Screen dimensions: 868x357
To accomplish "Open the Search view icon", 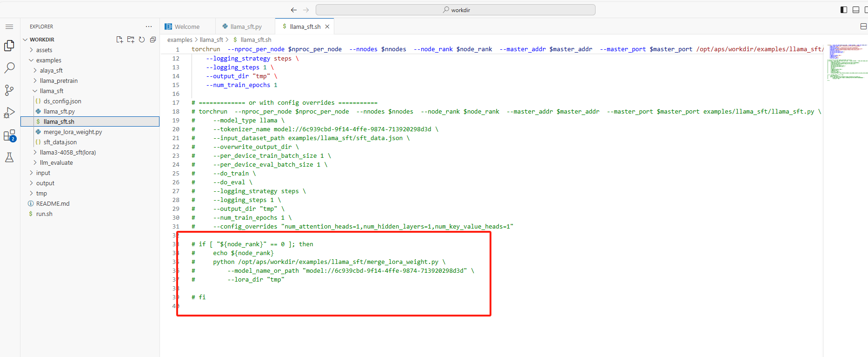I will click(x=9, y=68).
